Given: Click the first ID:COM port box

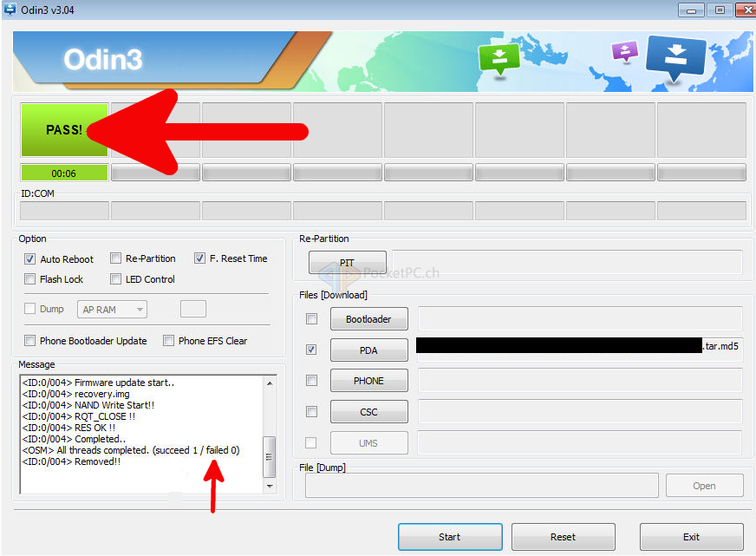Looking at the screenshot, I should [x=64, y=211].
